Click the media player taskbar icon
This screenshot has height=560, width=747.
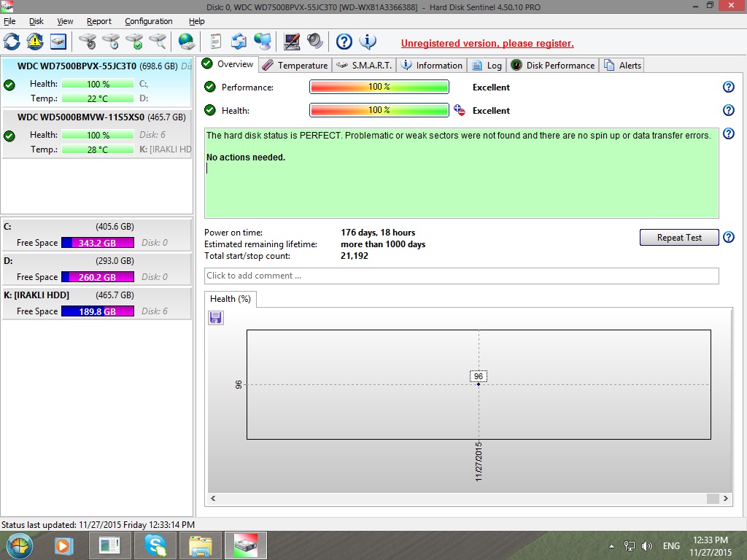[63, 545]
